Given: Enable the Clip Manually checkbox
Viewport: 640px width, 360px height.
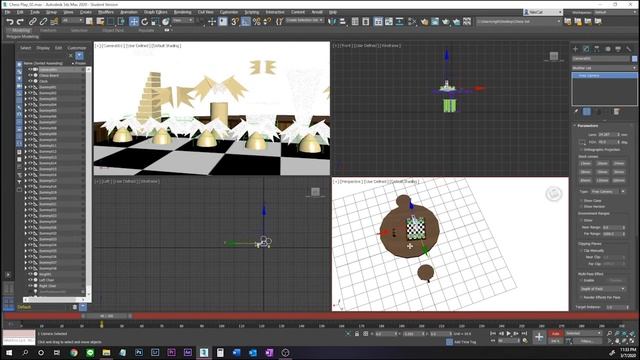Looking at the screenshot, I should click(x=581, y=251).
